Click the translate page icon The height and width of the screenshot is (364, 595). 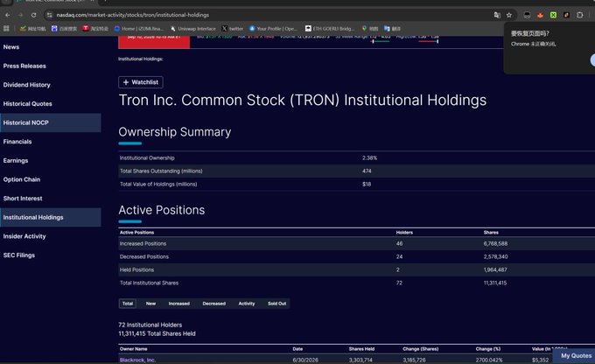pos(497,15)
